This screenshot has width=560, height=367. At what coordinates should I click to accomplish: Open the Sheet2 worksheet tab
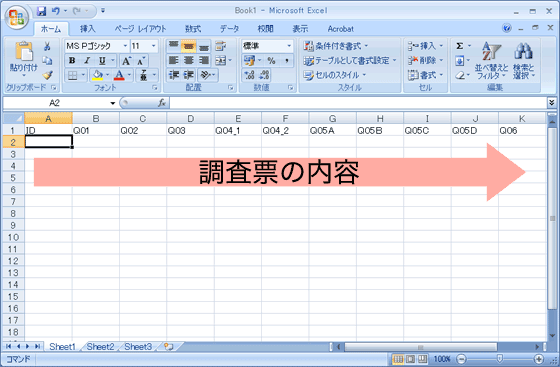tap(100, 347)
